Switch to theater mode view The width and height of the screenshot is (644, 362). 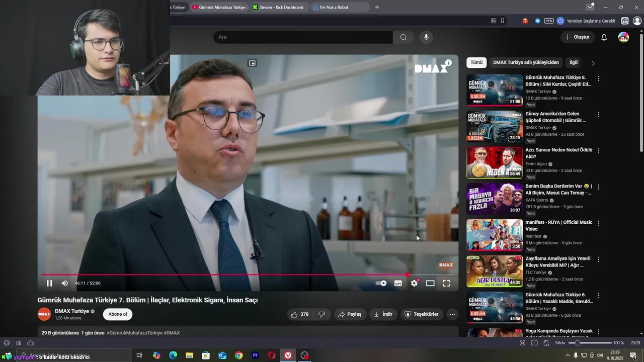430,283
